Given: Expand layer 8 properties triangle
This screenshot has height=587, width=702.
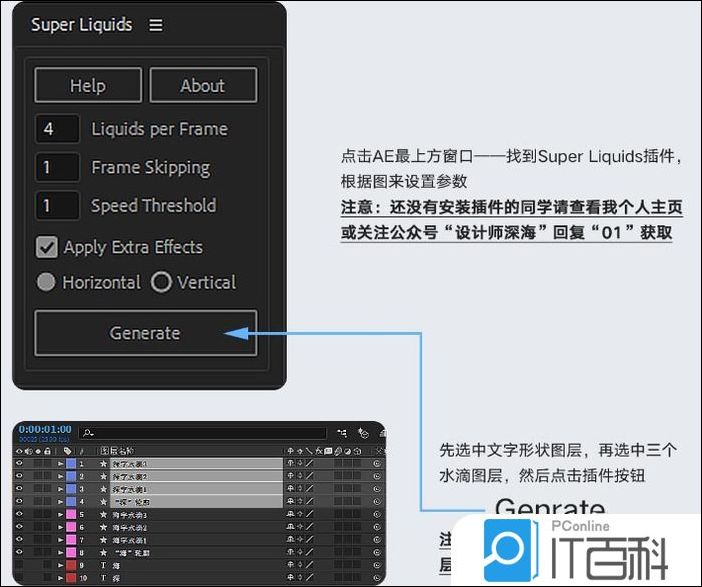Looking at the screenshot, I should (60, 553).
